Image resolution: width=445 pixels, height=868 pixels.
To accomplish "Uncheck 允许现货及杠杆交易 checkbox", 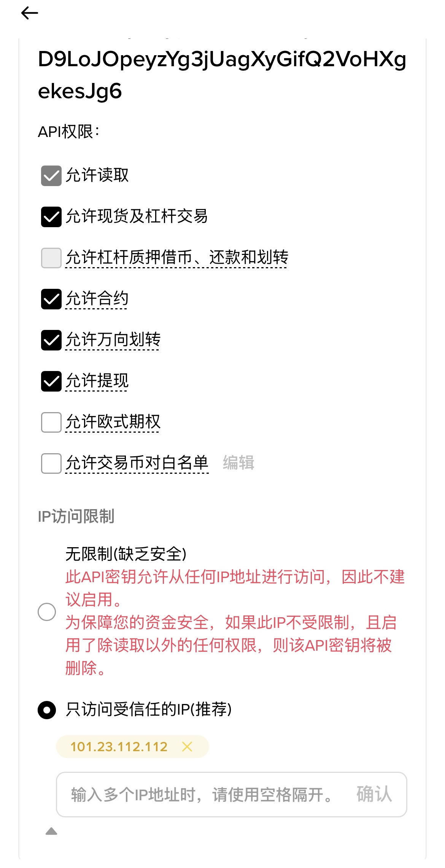I will (51, 217).
